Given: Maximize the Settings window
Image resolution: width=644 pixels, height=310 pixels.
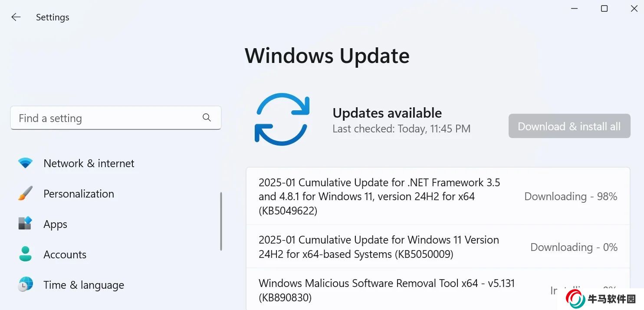Looking at the screenshot, I should (604, 9).
